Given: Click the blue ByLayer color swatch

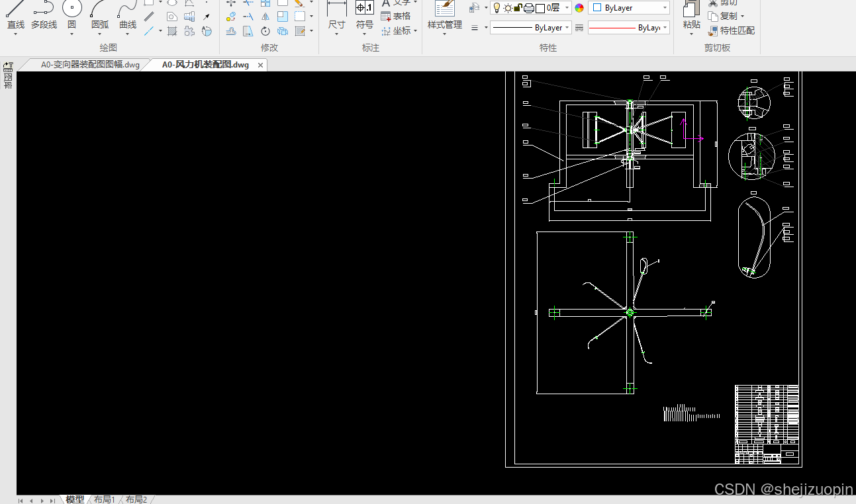Looking at the screenshot, I should 597,8.
